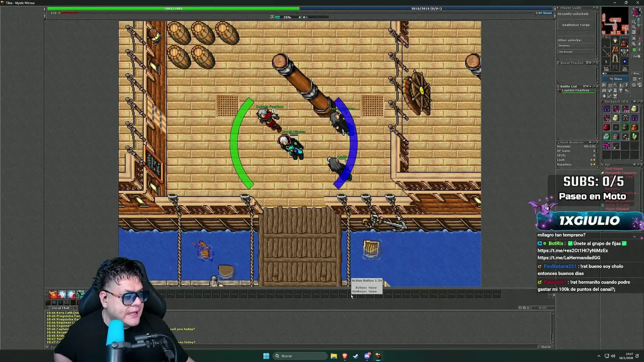Image resolution: width=644 pixels, height=362 pixels.
Task: Select the green shield defensive mode
Action: 634,50
